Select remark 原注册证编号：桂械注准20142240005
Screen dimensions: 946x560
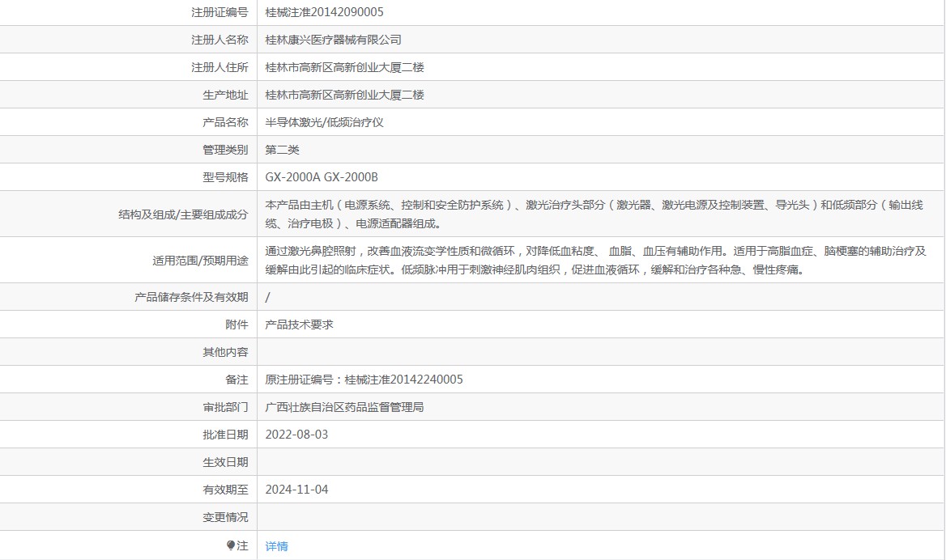click(364, 380)
